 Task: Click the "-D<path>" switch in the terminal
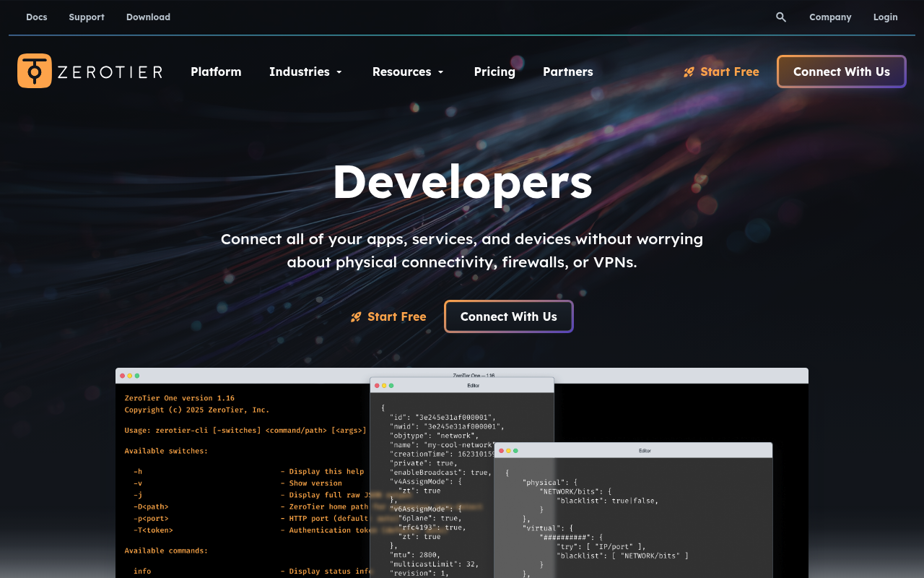tap(151, 506)
